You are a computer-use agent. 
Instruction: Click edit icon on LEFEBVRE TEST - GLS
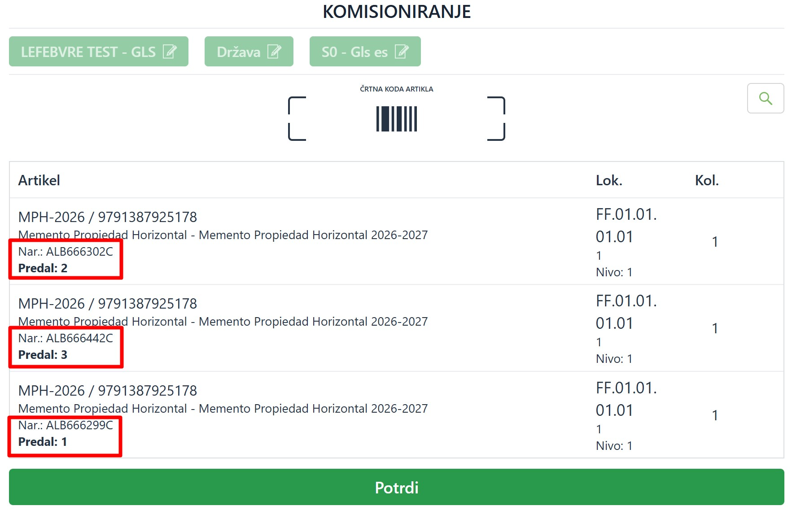coord(170,52)
